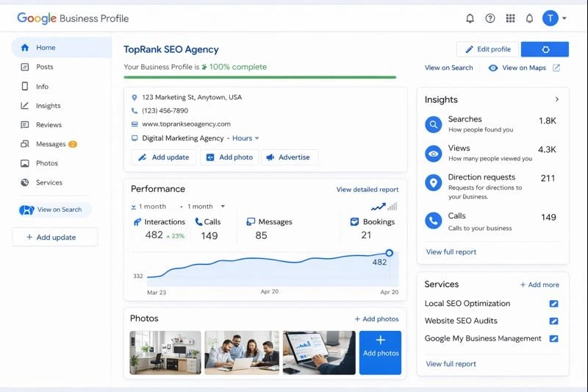588x392 pixels.
Task: Go to Home in sidebar
Action: tap(61, 48)
